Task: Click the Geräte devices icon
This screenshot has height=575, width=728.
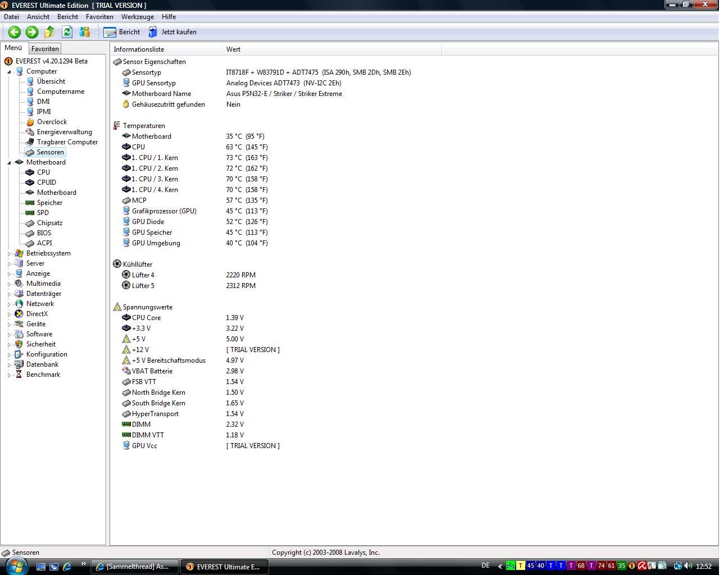Action: point(19,324)
